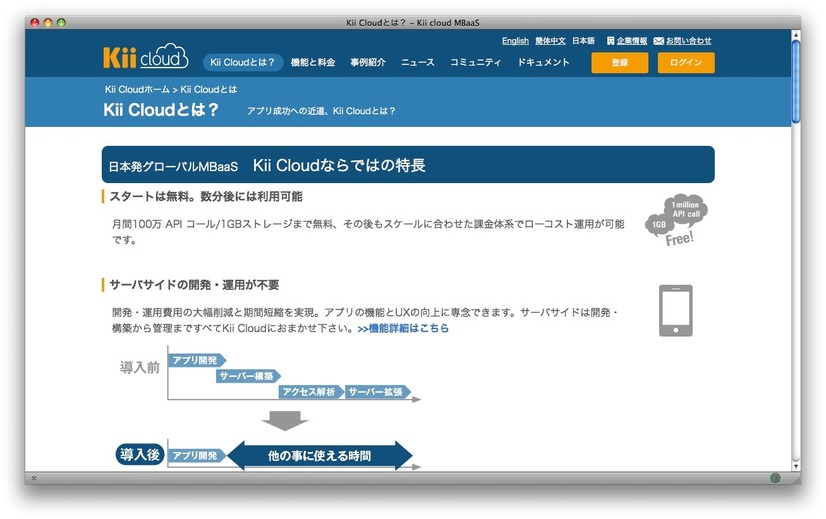Viewport: 826px width, 519px height.
Task: Click the vertical scrollbar thumb
Action: (x=796, y=82)
